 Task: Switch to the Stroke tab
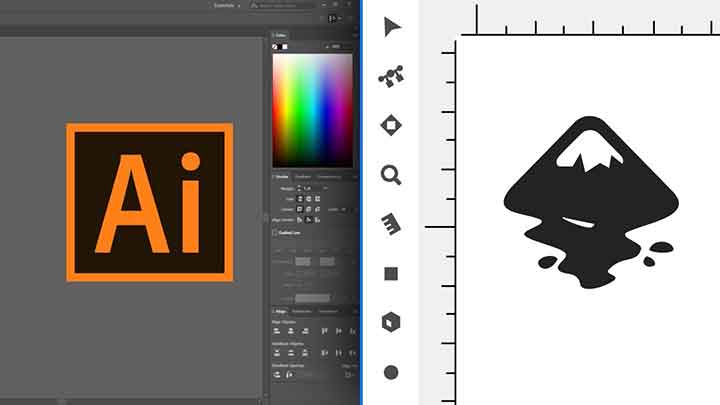coord(281,177)
